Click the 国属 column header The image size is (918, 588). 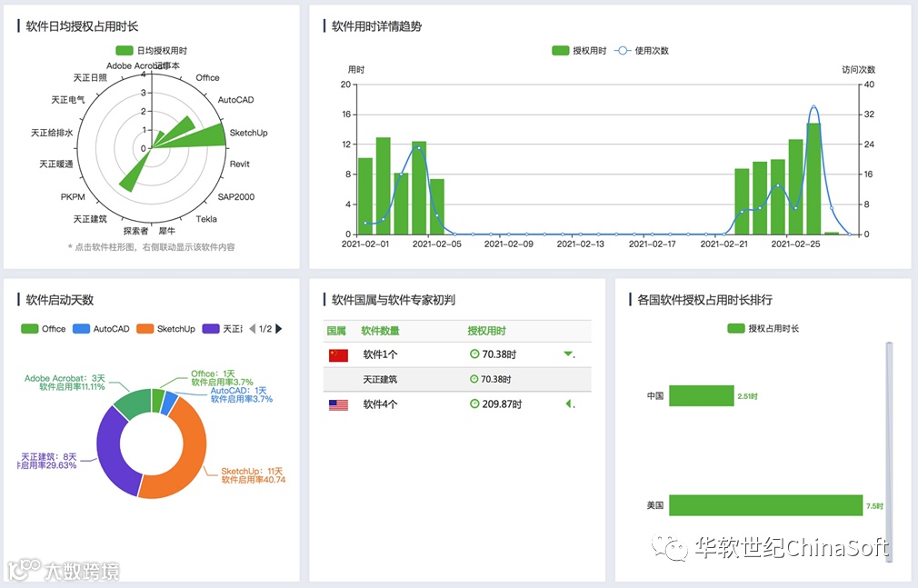(336, 331)
